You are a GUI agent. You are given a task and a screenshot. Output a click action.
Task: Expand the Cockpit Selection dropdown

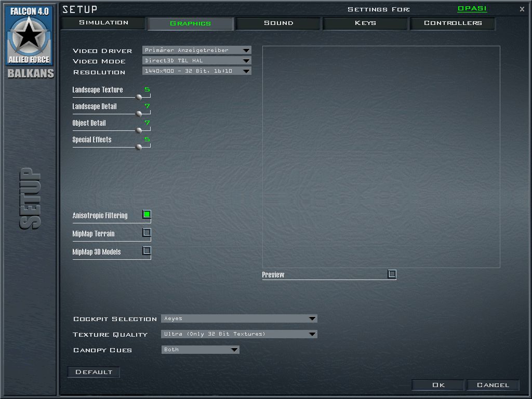(239, 318)
